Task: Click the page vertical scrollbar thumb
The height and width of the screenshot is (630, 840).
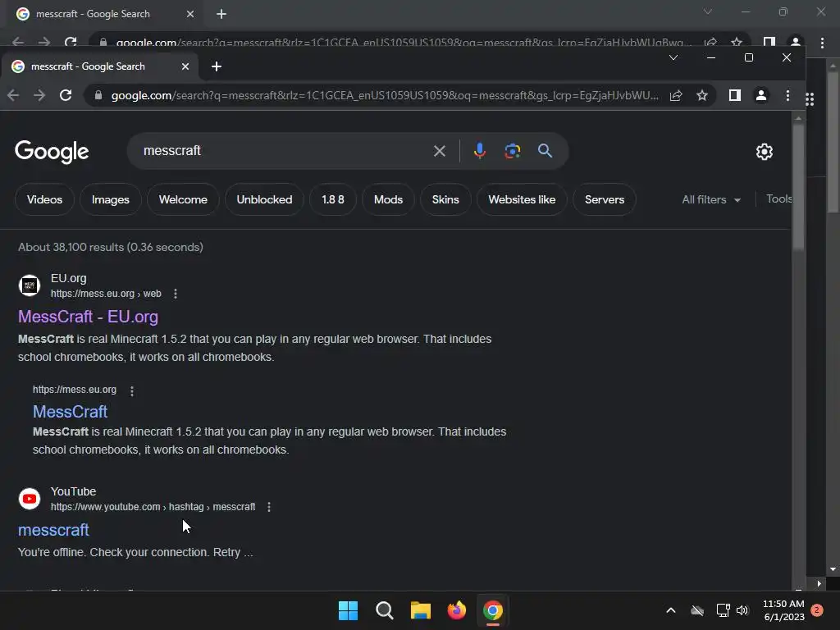Action: tap(798, 186)
